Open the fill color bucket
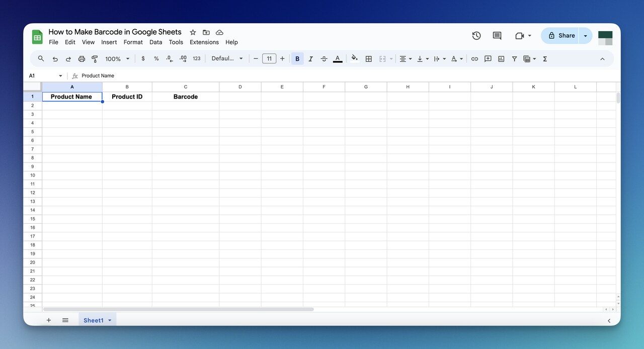Screen dimensions: 644x349 (355, 58)
